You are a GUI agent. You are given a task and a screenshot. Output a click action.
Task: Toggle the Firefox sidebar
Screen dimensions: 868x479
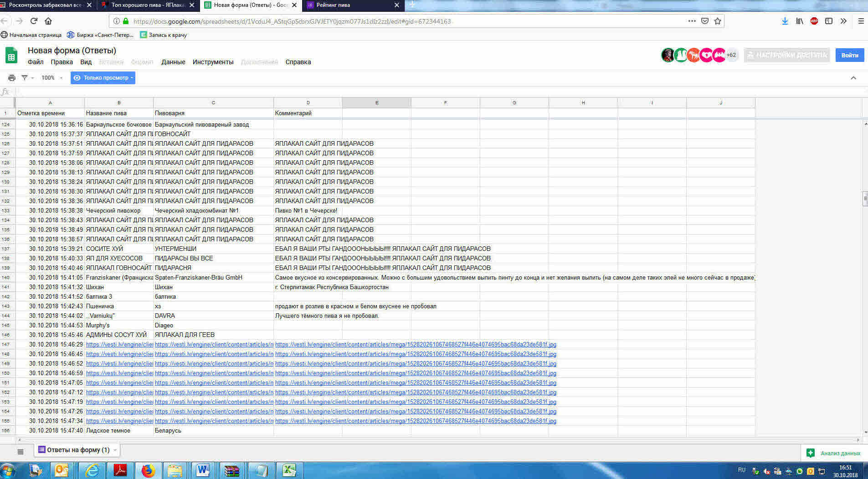pyautogui.click(x=829, y=21)
